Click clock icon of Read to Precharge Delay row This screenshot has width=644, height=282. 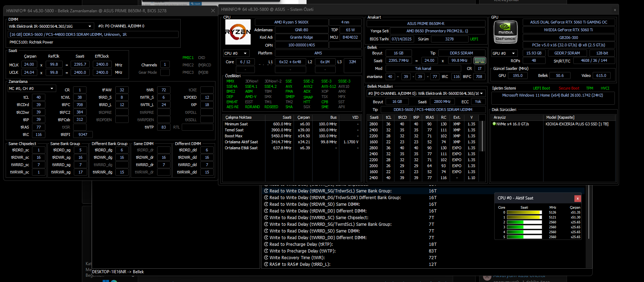266,244
